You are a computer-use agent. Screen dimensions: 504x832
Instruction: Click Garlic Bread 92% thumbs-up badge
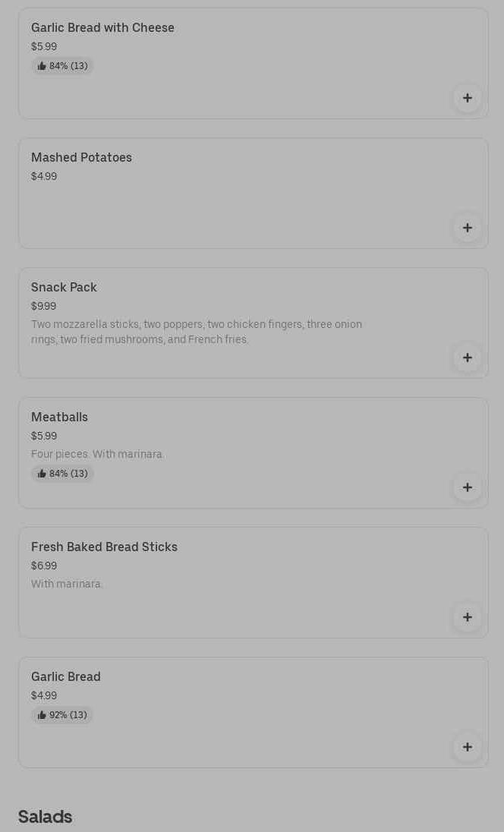point(62,715)
